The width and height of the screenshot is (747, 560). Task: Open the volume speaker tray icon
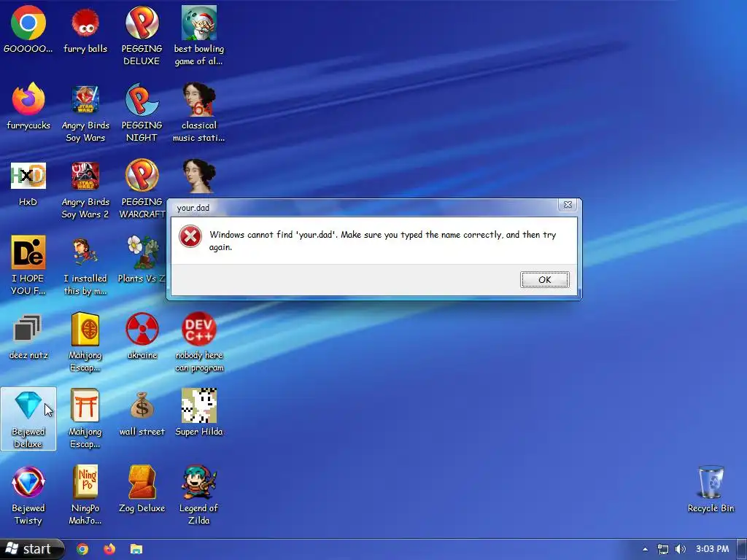pyautogui.click(x=681, y=549)
